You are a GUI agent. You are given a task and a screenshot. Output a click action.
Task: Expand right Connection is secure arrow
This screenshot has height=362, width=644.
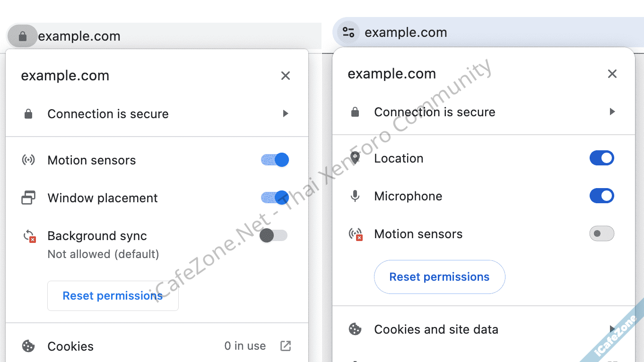click(x=612, y=112)
